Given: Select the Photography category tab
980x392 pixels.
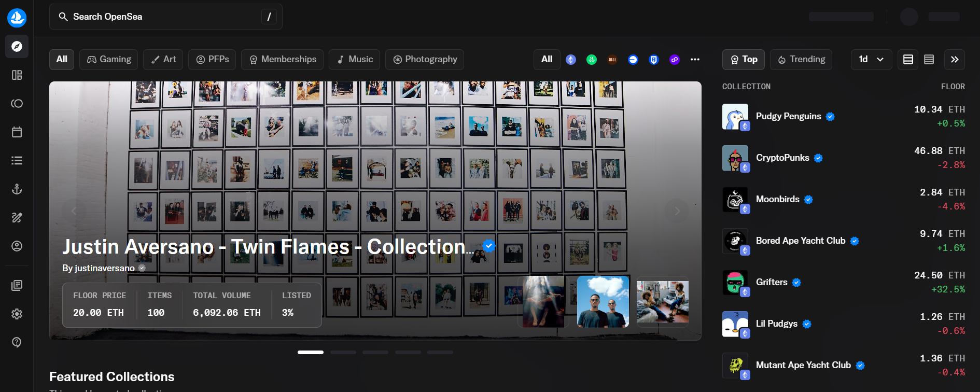Looking at the screenshot, I should pyautogui.click(x=425, y=60).
